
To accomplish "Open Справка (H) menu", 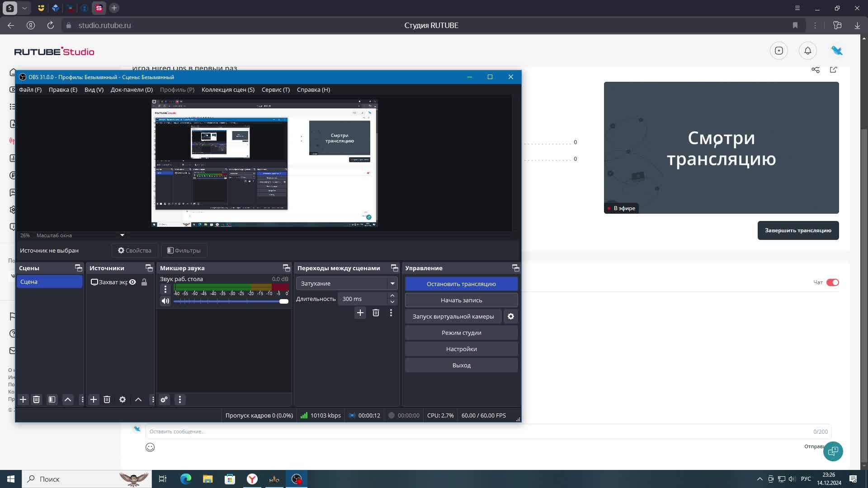I will 313,89.
